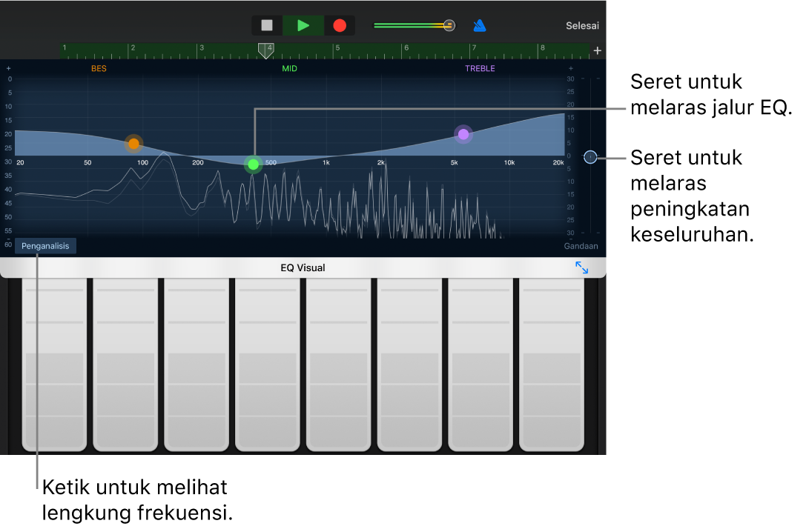The image size is (809, 532).
Task: Tap the plus icon left of the BES label
Action: click(8, 67)
